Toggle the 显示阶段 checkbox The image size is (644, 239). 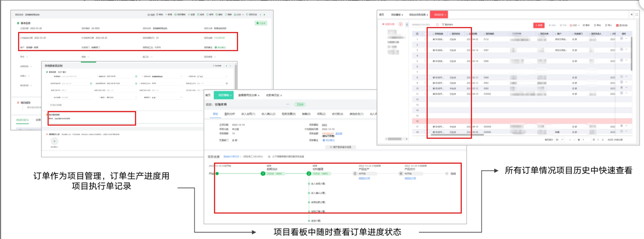(618, 25)
